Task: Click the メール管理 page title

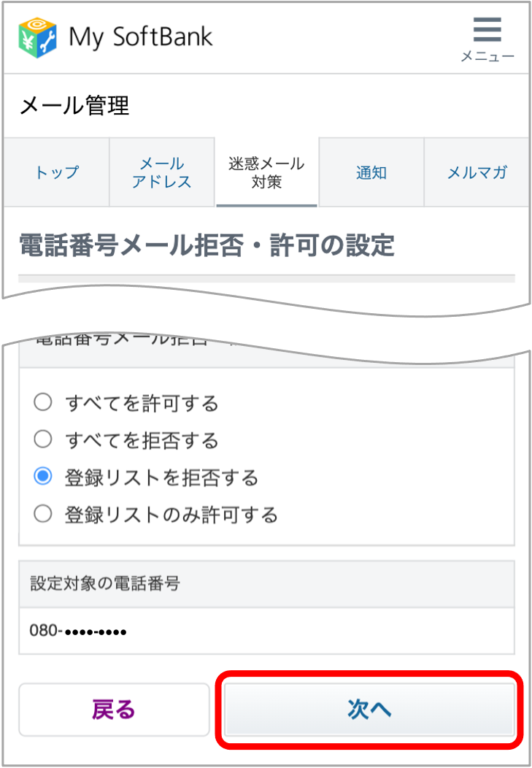Action: [74, 106]
